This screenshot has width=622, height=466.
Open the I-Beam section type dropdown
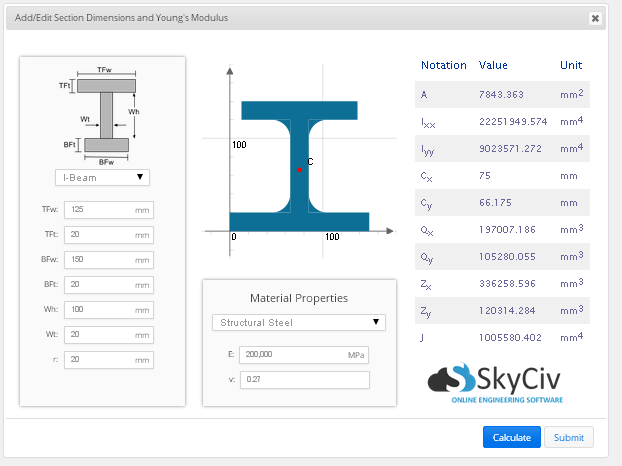point(102,178)
